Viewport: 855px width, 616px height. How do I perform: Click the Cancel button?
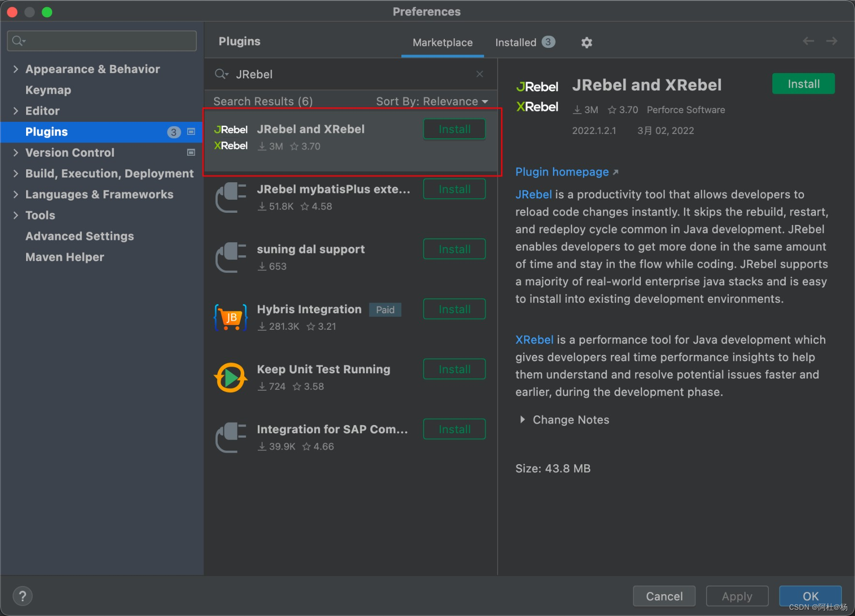pos(664,596)
